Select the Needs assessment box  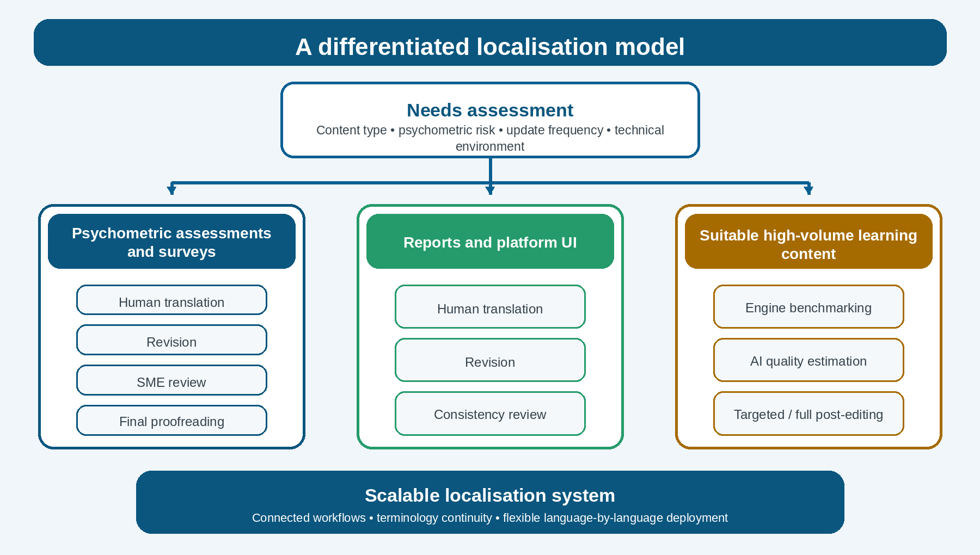[490, 120]
